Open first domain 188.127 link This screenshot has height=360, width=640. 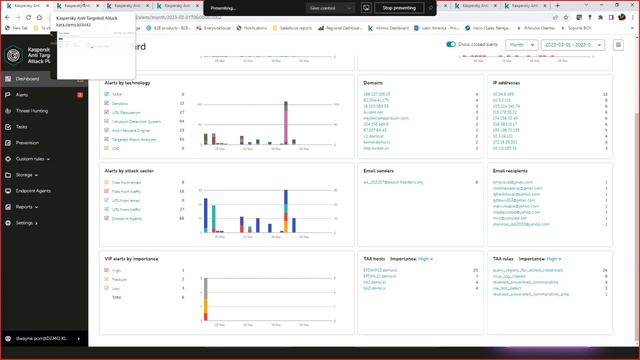pyautogui.click(x=376, y=94)
